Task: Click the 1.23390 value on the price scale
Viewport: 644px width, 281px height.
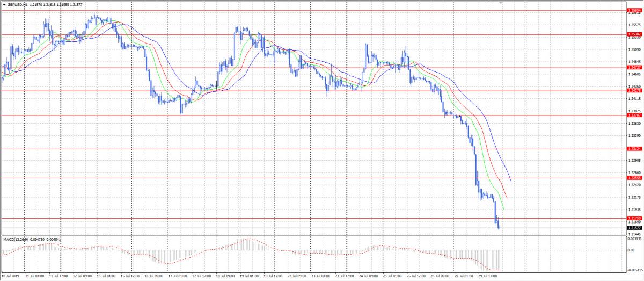Action: click(x=634, y=136)
